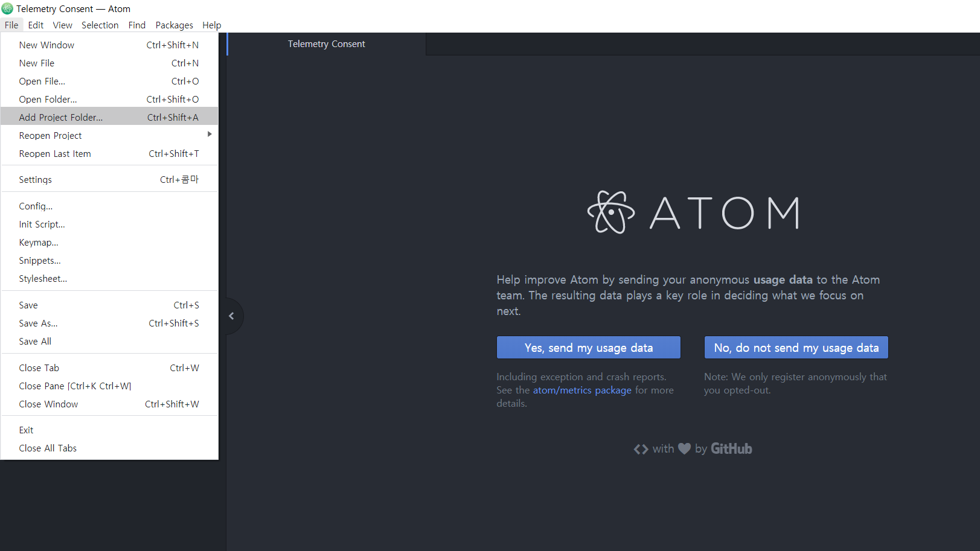
Task: Open Settings from File menu
Action: tap(109, 180)
